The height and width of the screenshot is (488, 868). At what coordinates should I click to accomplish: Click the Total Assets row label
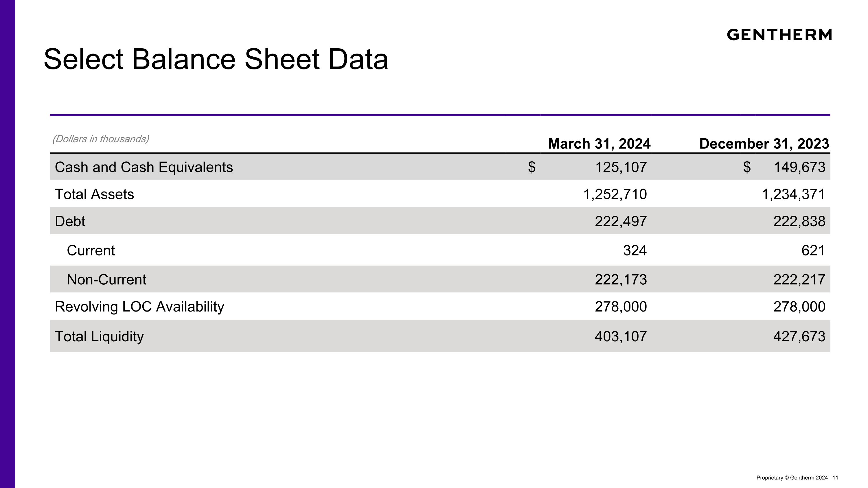[x=94, y=194]
